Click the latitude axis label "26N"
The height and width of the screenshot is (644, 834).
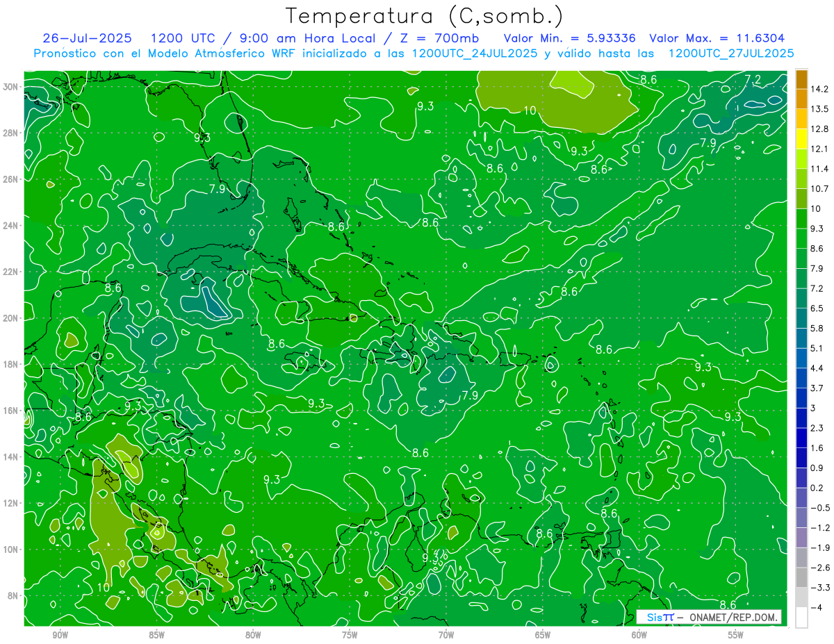(11, 179)
